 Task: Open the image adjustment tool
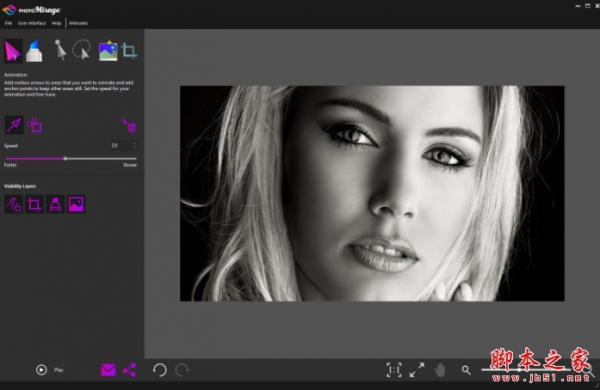(108, 51)
